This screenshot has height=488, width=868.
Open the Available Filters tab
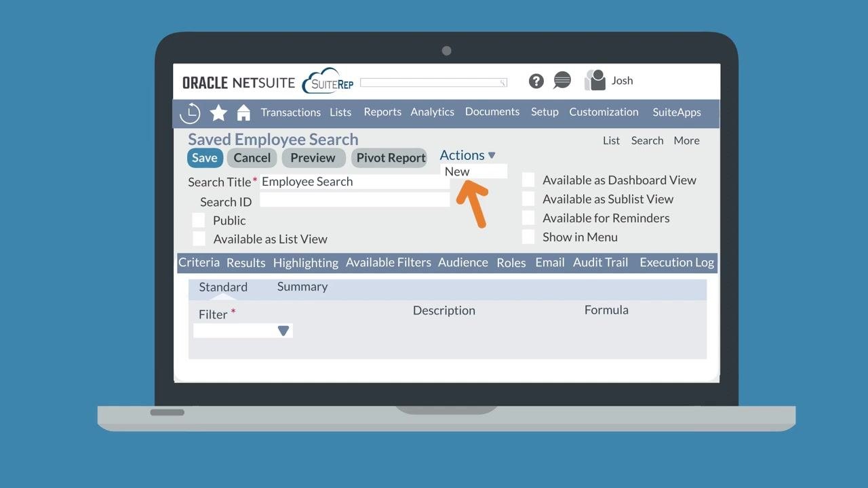(388, 262)
